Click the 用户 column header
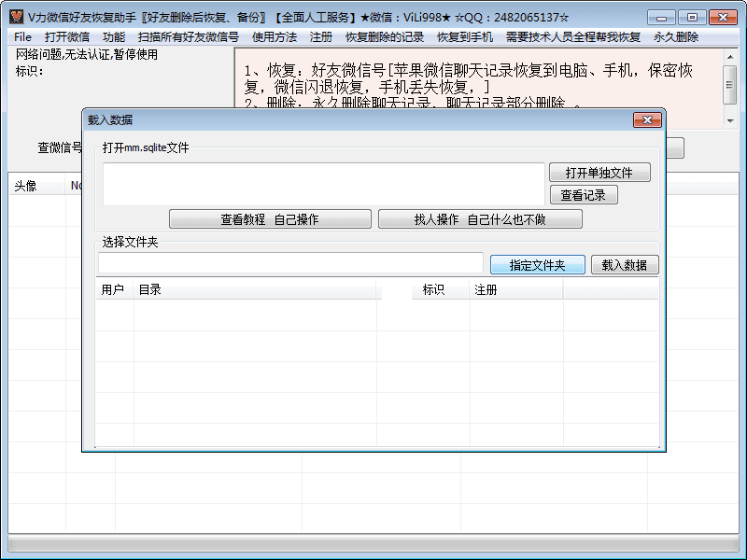 (x=114, y=289)
